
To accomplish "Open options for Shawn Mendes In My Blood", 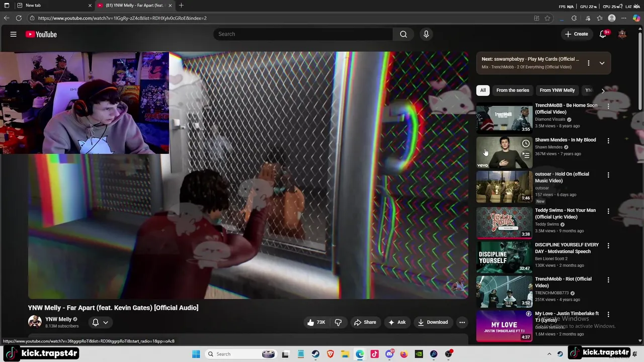I will click(608, 141).
